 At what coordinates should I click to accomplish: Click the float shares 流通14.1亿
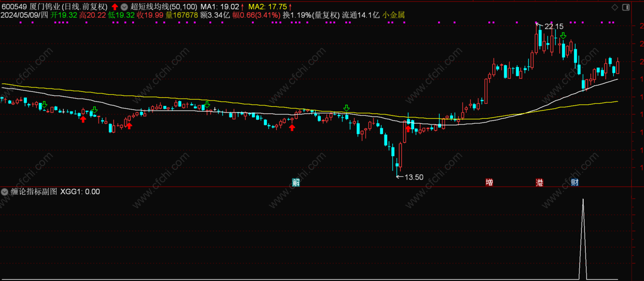point(361,15)
